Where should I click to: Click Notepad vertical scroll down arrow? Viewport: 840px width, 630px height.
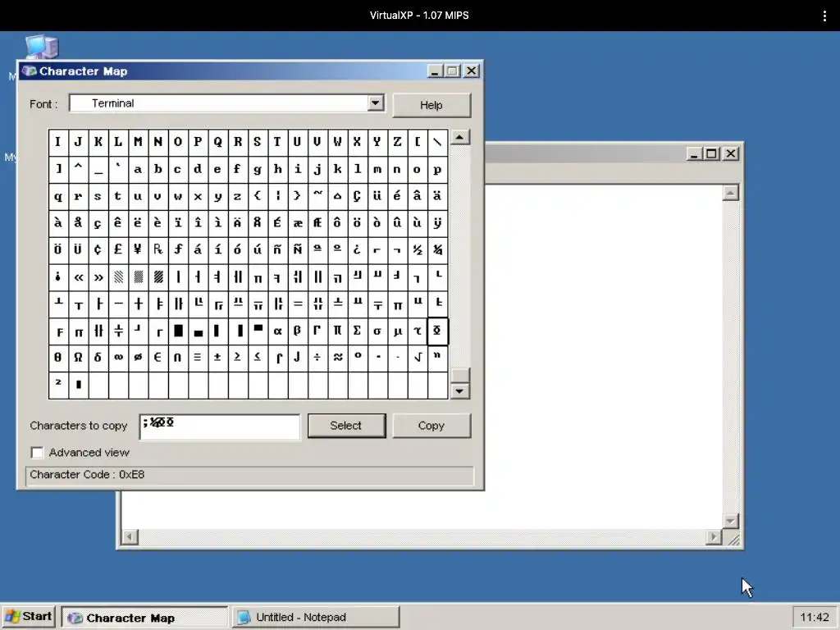coord(731,521)
